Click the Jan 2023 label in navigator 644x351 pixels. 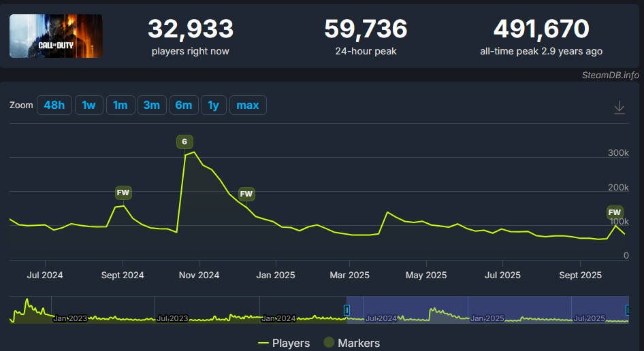(x=70, y=318)
